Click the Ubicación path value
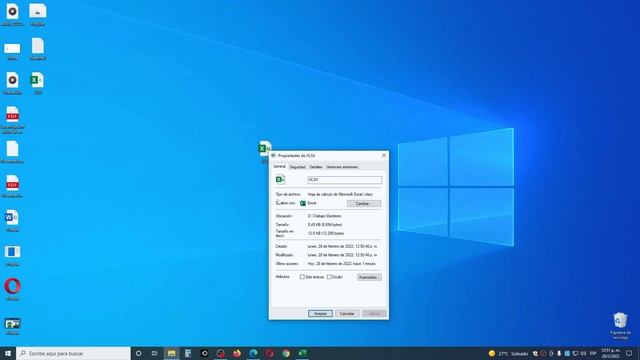Image resolution: width=640 pixels, height=360 pixels. point(324,216)
